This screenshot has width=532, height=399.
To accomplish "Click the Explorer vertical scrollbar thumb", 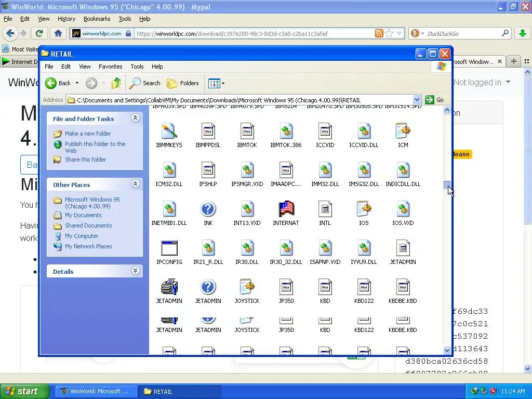I will pos(447,184).
